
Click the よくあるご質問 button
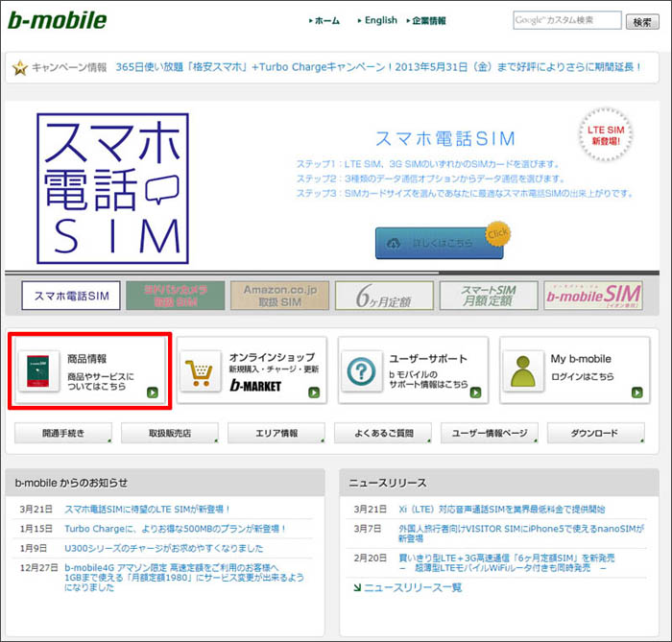point(383,433)
